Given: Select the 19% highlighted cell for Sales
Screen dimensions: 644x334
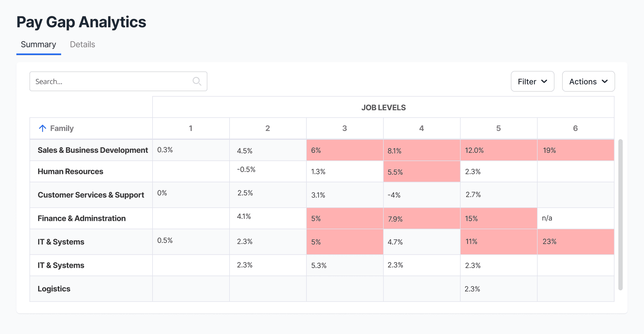Looking at the screenshot, I should [576, 150].
